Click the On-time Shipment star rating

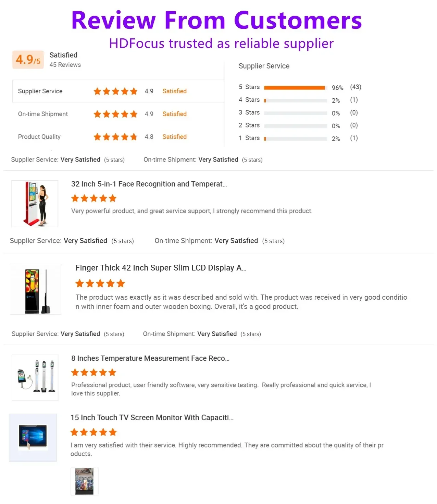(x=115, y=114)
